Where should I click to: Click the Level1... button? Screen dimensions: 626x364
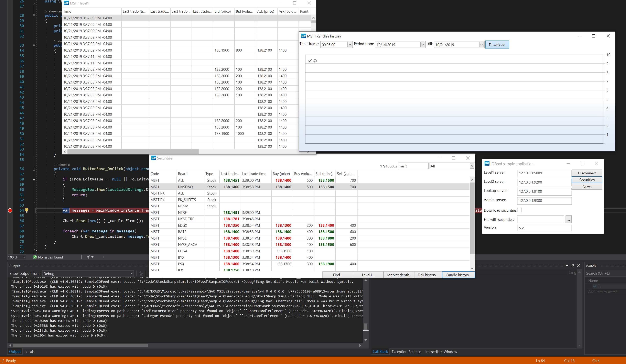click(x=368, y=275)
